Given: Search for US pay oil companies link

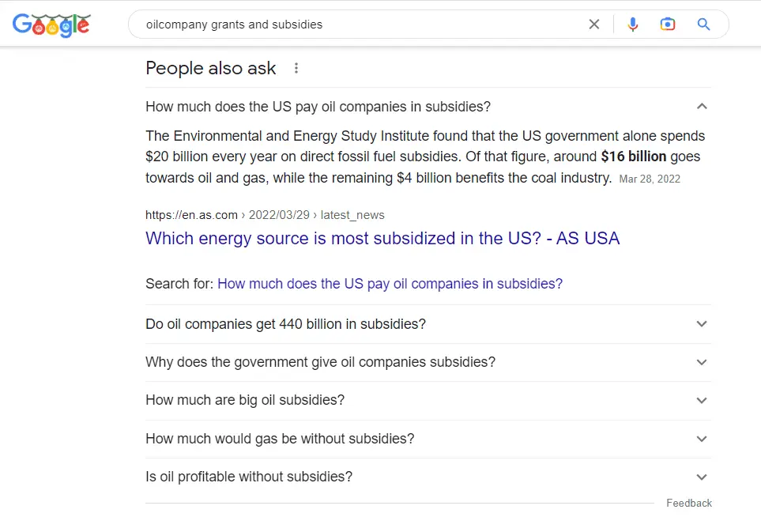Looking at the screenshot, I should coord(390,284).
